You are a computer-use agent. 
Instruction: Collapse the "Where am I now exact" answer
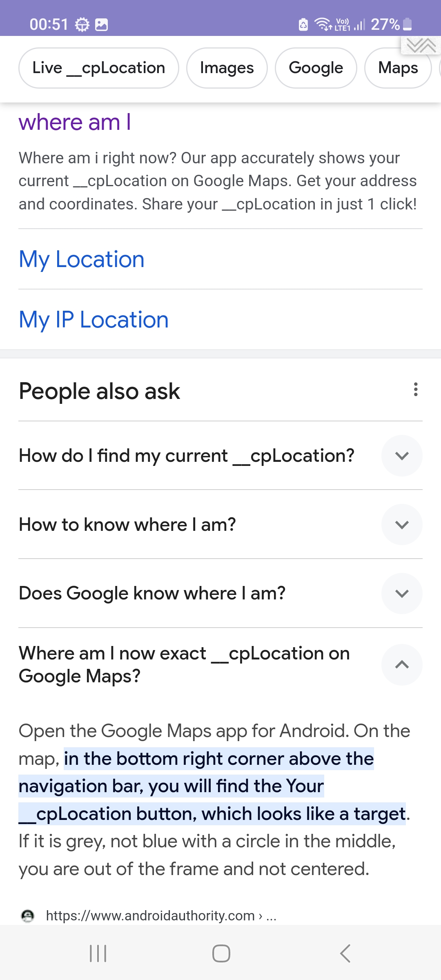point(402,664)
